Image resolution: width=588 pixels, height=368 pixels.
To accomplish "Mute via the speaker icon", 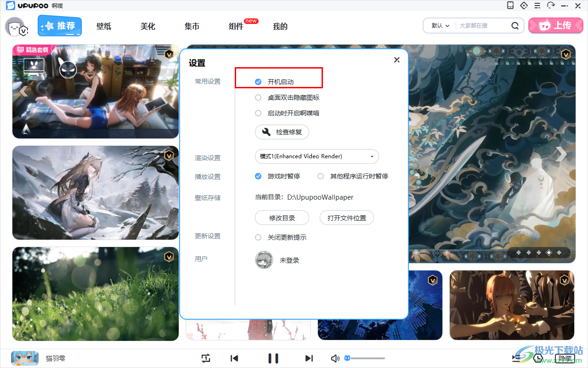I will [x=335, y=358].
